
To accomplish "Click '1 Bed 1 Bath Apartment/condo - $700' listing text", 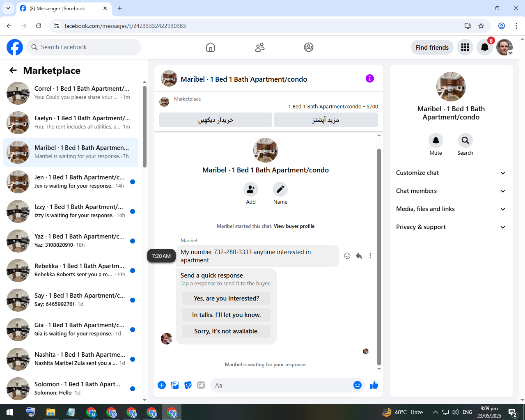I will (333, 106).
